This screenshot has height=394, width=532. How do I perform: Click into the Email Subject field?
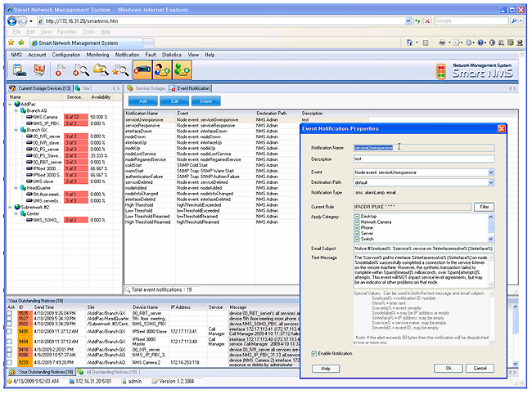click(x=424, y=248)
